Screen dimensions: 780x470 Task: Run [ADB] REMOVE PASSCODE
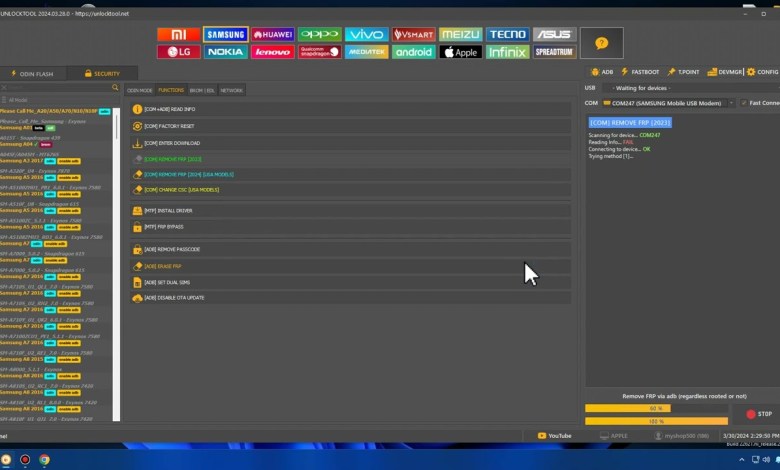point(351,249)
